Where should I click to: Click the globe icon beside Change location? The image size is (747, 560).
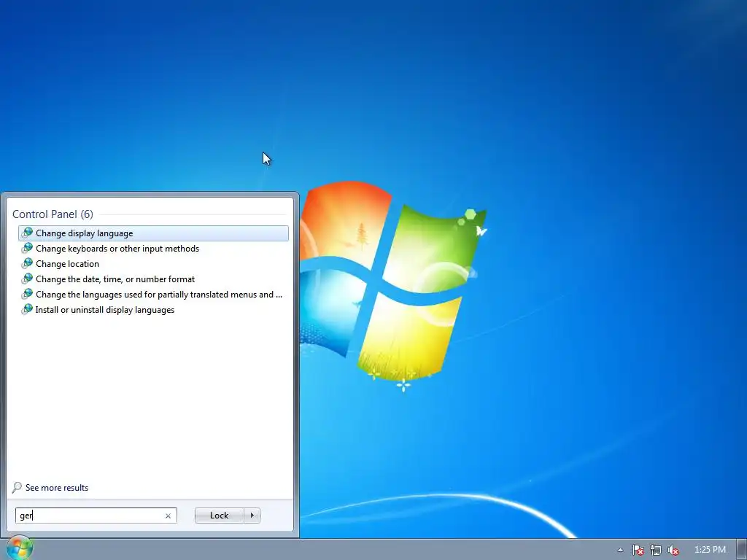click(27, 263)
